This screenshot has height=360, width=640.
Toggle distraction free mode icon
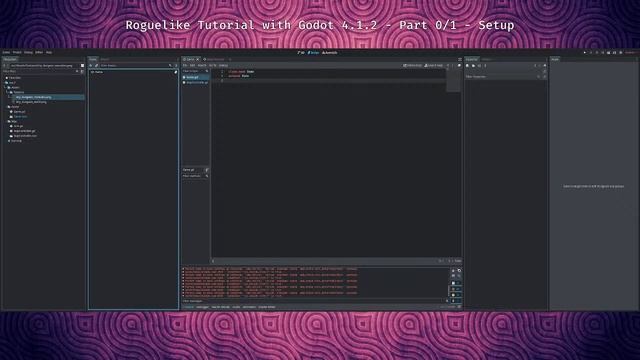(x=460, y=60)
